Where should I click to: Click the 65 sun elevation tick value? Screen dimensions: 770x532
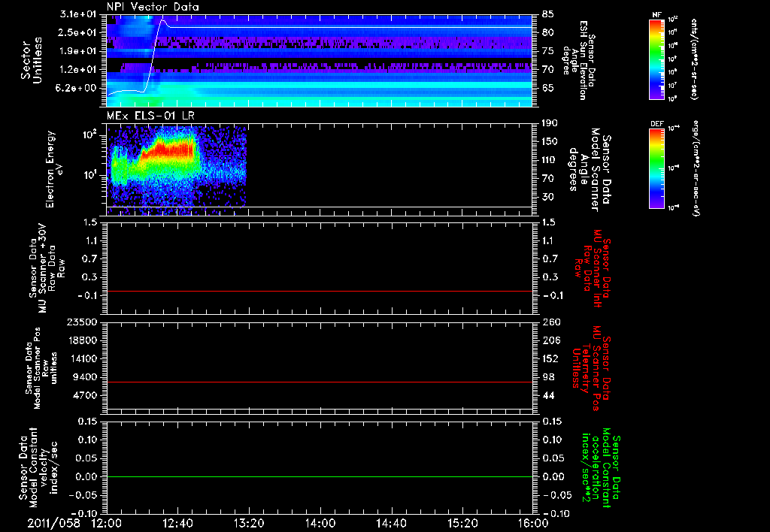tap(548, 88)
